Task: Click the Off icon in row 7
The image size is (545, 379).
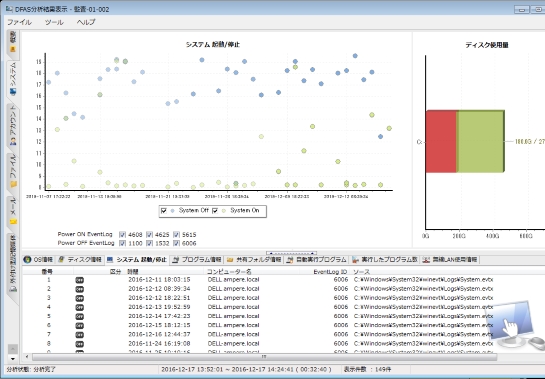Action: point(80,334)
